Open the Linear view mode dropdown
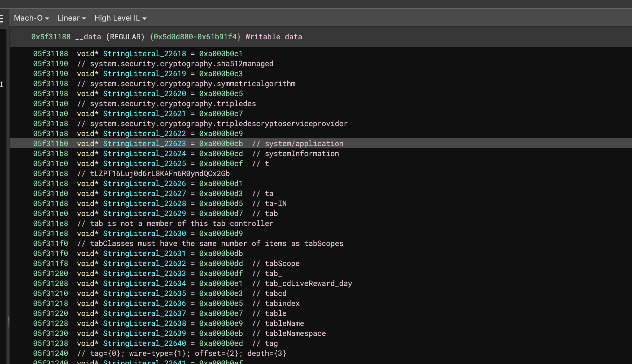This screenshot has width=632, height=364. (x=72, y=18)
